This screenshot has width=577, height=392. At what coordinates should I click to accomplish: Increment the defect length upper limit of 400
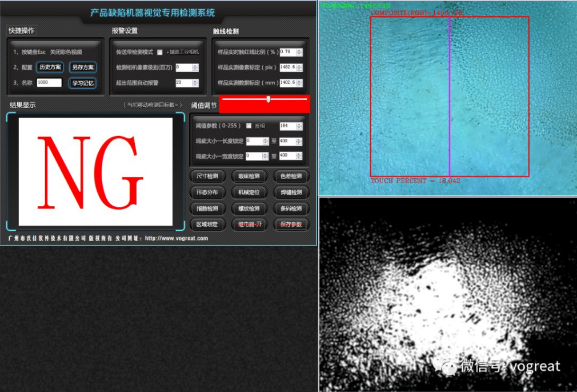[298, 138]
